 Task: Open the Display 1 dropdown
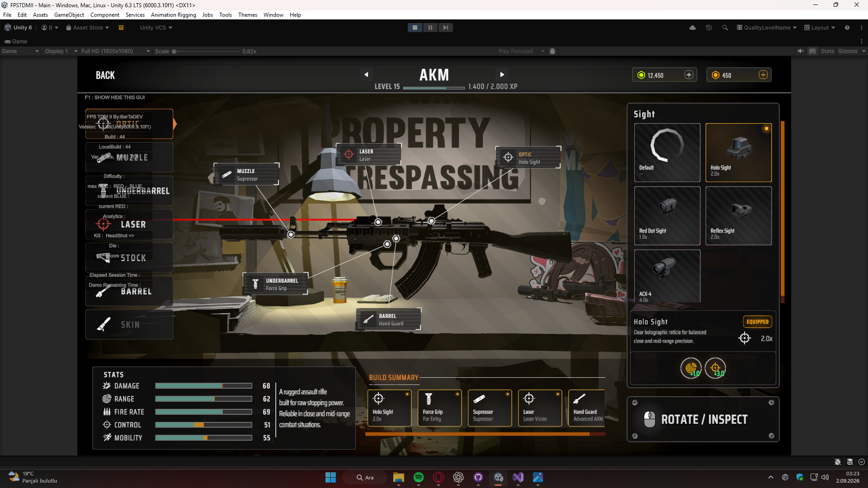(x=61, y=51)
